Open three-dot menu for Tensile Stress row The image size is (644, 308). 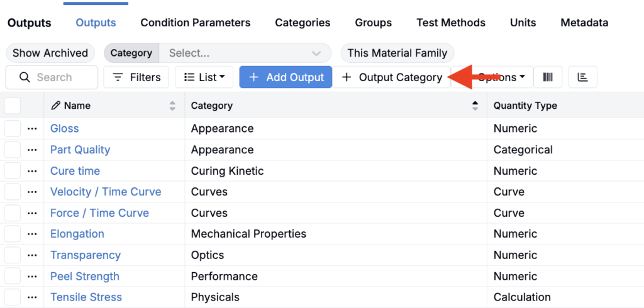point(33,297)
